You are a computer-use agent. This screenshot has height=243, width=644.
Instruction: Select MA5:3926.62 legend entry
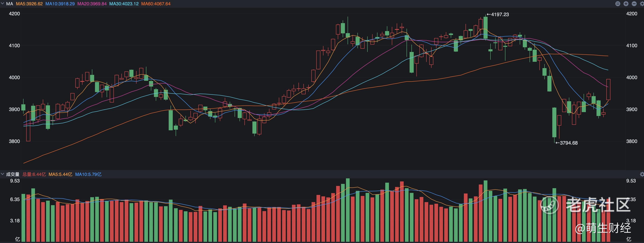(x=29, y=4)
